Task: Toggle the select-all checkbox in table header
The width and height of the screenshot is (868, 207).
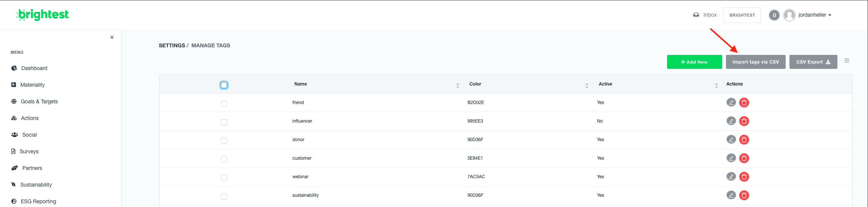Action: pos(224,85)
